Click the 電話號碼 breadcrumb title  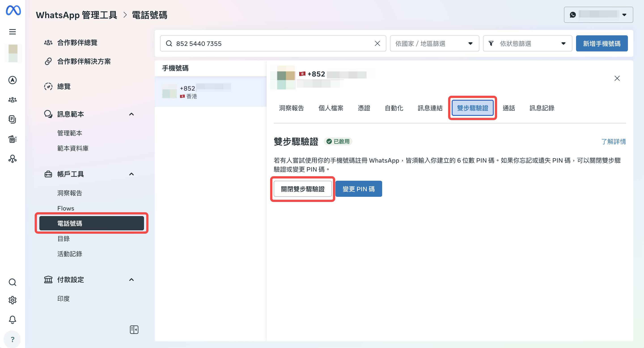(x=150, y=15)
